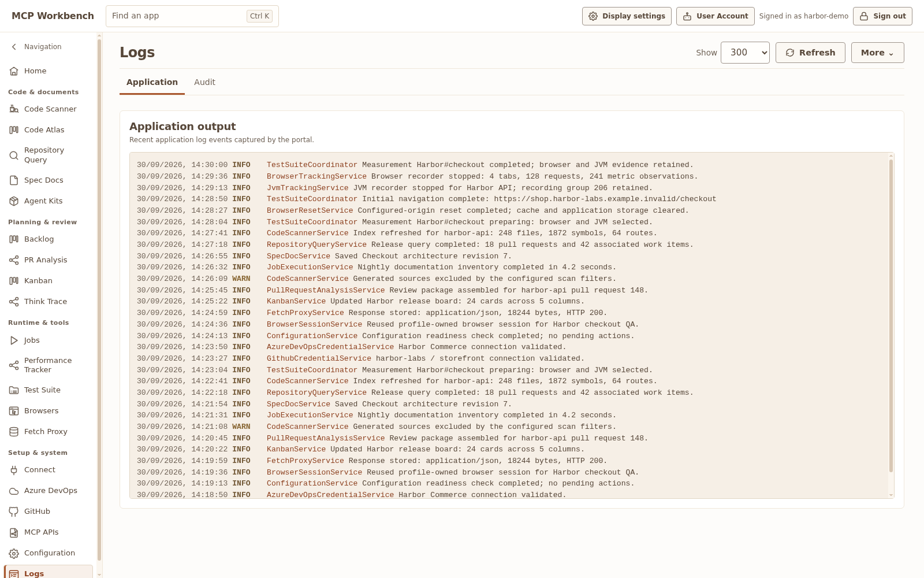Sign out of harbor-demo

(x=883, y=16)
